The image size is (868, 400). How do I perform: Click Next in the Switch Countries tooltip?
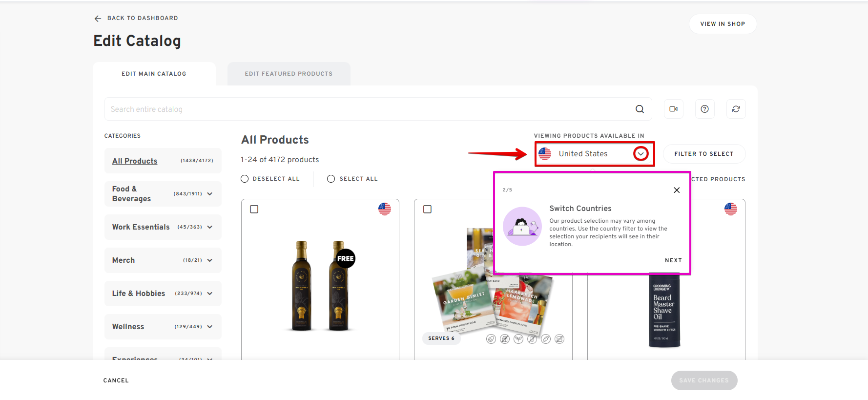click(673, 260)
